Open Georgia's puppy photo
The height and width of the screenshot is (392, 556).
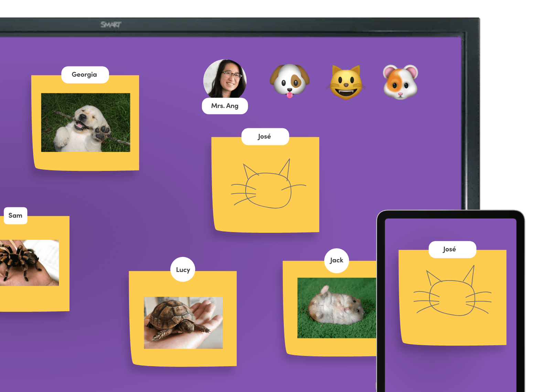86,122
